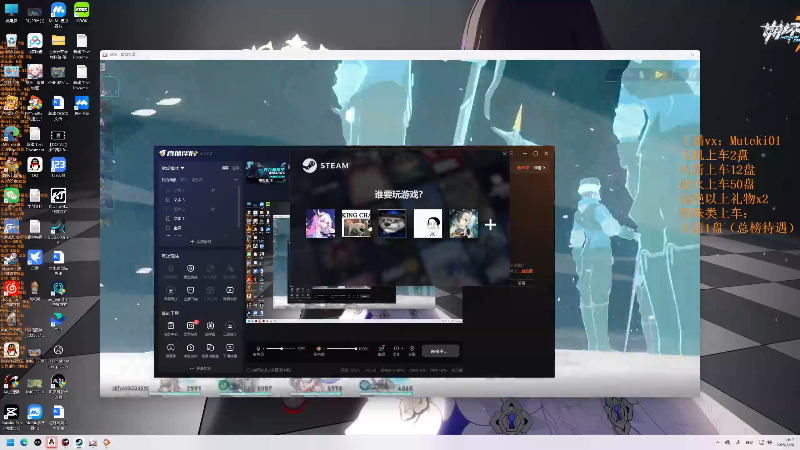Image resolution: width=800 pixels, height=450 pixels.
Task: Open the CapCut desktop shortcut
Action: tap(11, 414)
